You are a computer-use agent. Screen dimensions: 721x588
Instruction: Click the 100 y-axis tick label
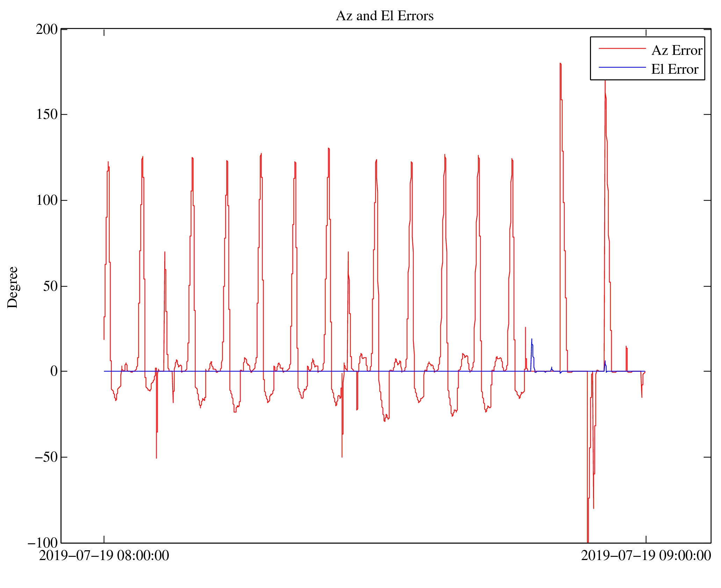[47, 201]
